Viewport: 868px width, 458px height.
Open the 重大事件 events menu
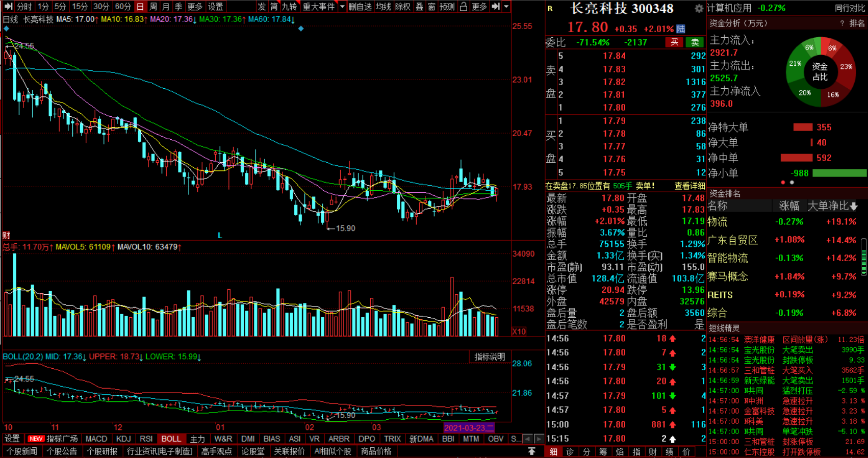[x=319, y=7]
